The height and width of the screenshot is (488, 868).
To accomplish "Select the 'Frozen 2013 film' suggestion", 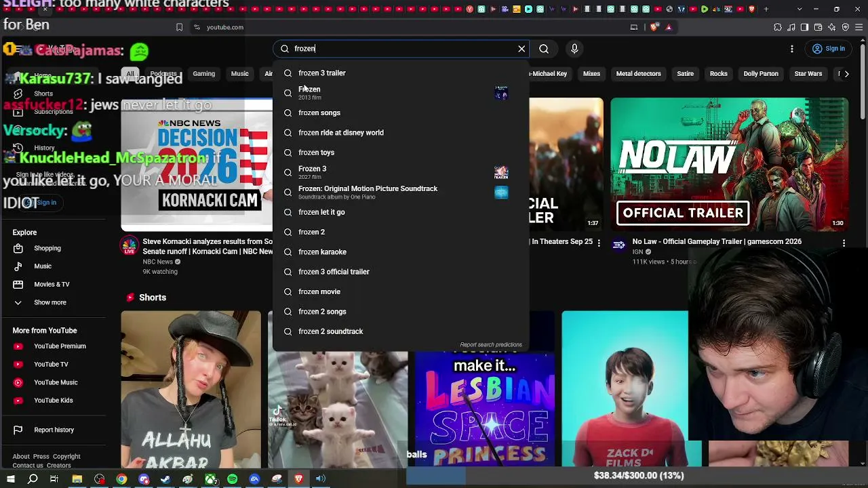I will coord(400,93).
